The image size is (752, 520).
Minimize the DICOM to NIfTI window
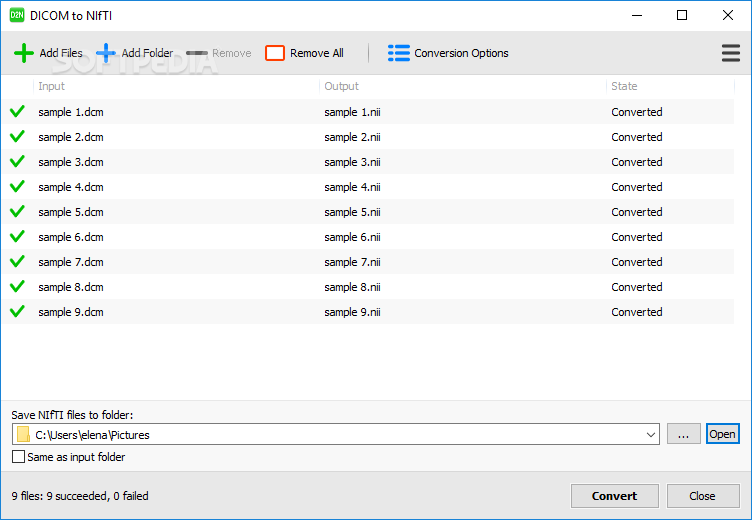click(x=637, y=15)
